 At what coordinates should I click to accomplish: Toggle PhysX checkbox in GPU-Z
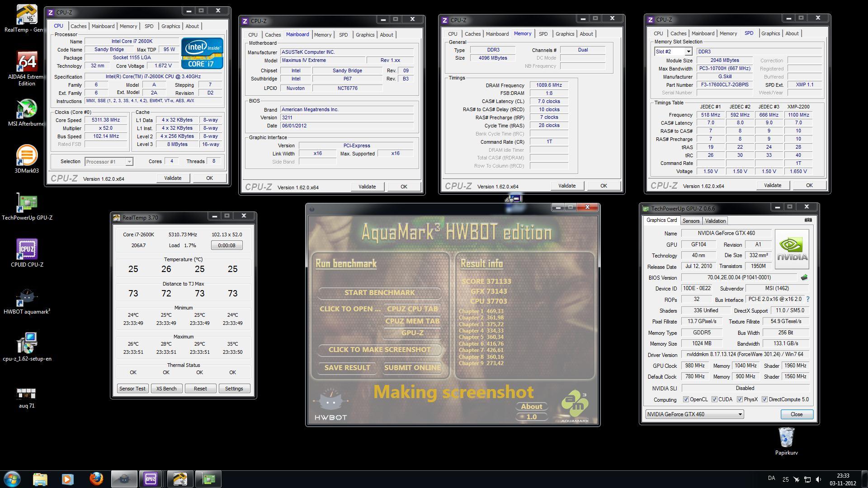tap(740, 399)
